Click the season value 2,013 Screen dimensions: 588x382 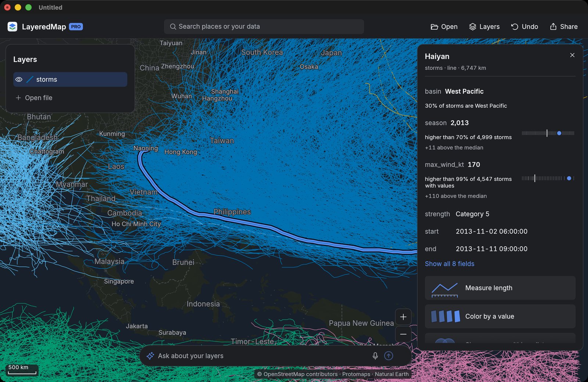point(459,123)
